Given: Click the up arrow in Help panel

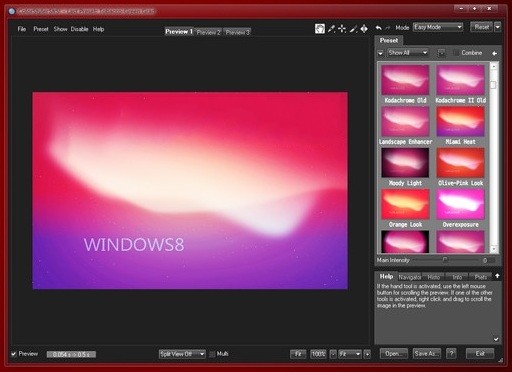Looking at the screenshot, I should pyautogui.click(x=497, y=276).
